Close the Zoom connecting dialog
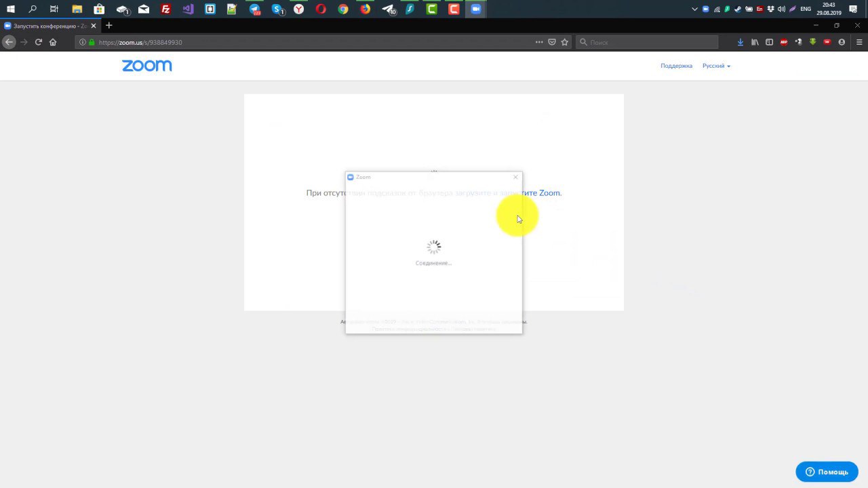Viewport: 868px width, 488px height. coord(515,177)
